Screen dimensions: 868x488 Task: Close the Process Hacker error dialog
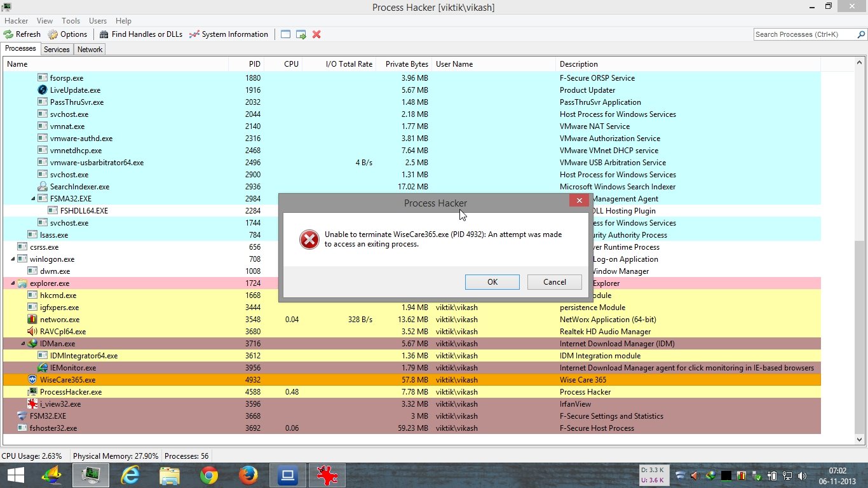(x=579, y=201)
